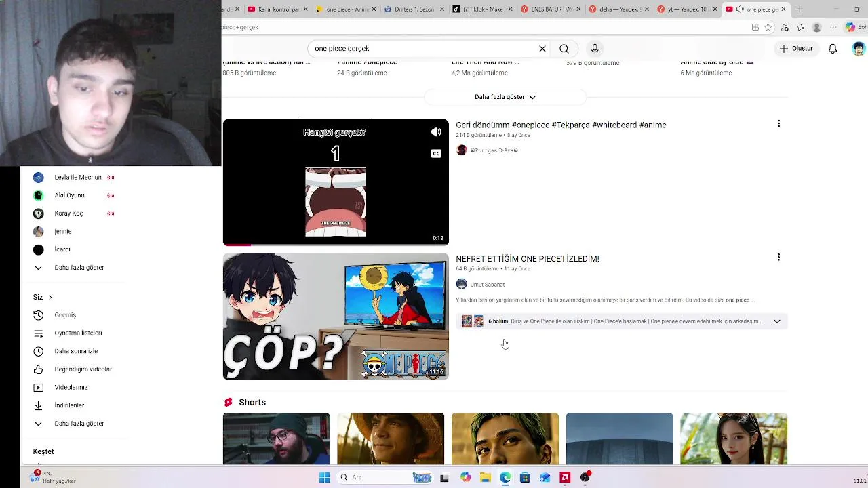Open Microsoft Store from the taskbar

tap(525, 478)
